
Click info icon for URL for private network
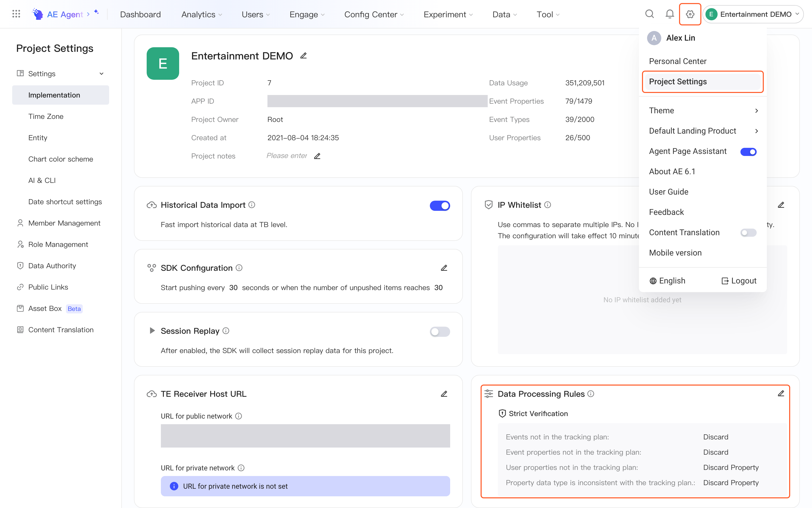pyautogui.click(x=241, y=468)
